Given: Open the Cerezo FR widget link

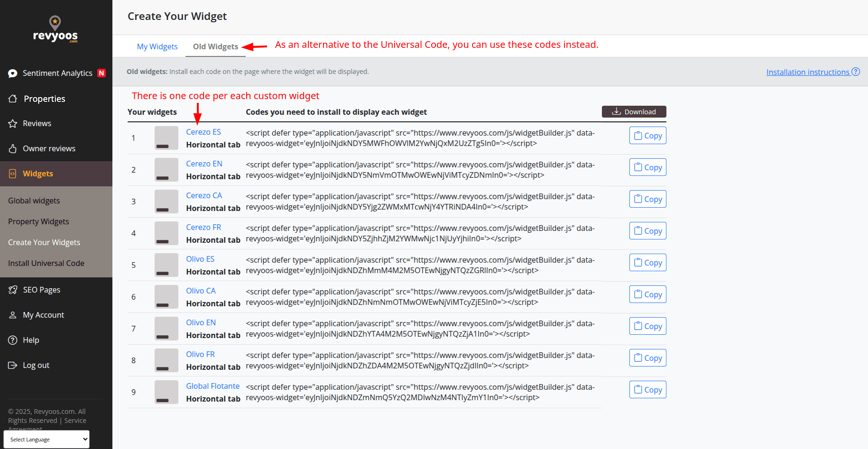Looking at the screenshot, I should (x=203, y=228).
